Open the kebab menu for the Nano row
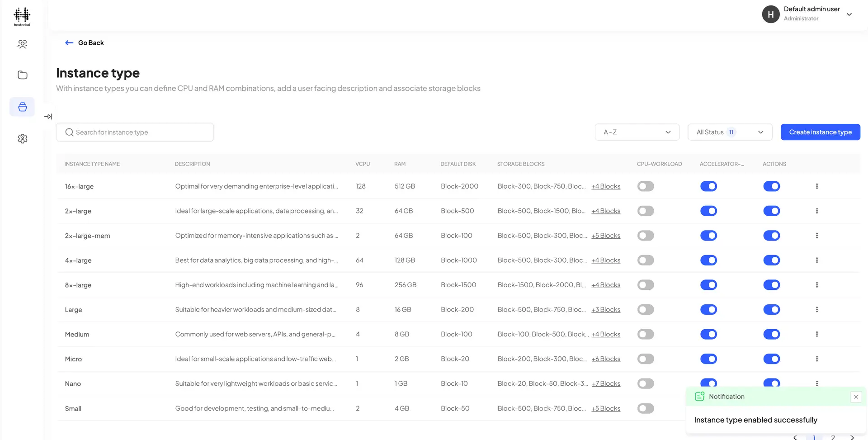This screenshot has height=440, width=868. click(817, 383)
